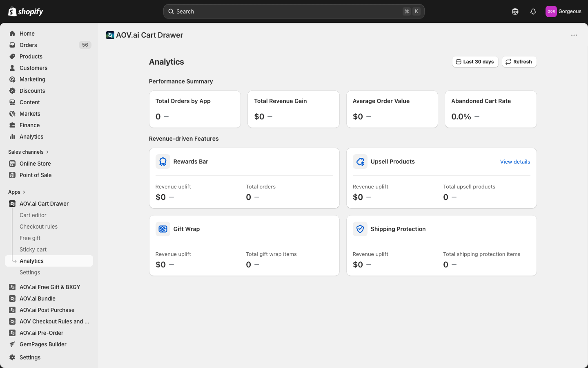This screenshot has height=368, width=588.
Task: Click the Total Revenue Gain card
Action: pyautogui.click(x=294, y=109)
